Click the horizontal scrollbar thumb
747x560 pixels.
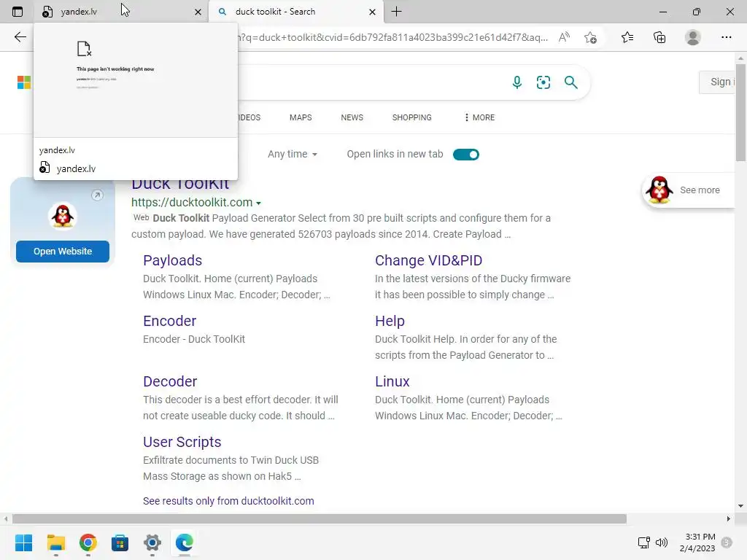(x=320, y=518)
